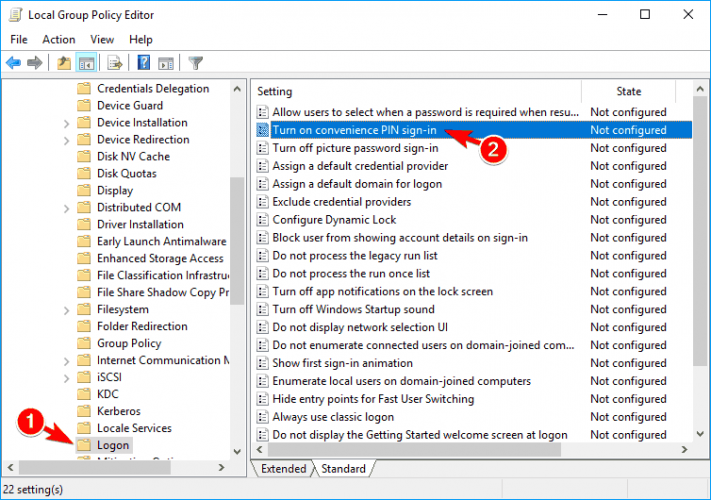Select the Enhanced Storage Access tree item

pyautogui.click(x=160, y=258)
